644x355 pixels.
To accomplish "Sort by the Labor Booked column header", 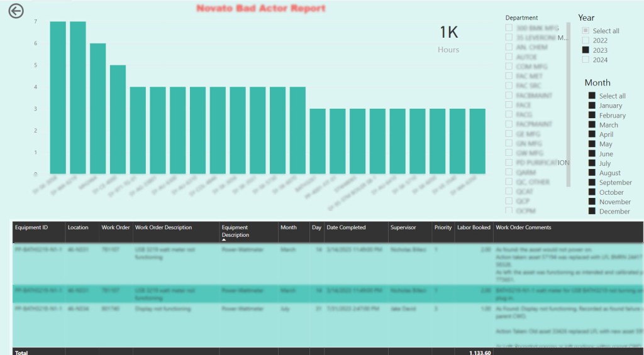I will pos(474,227).
